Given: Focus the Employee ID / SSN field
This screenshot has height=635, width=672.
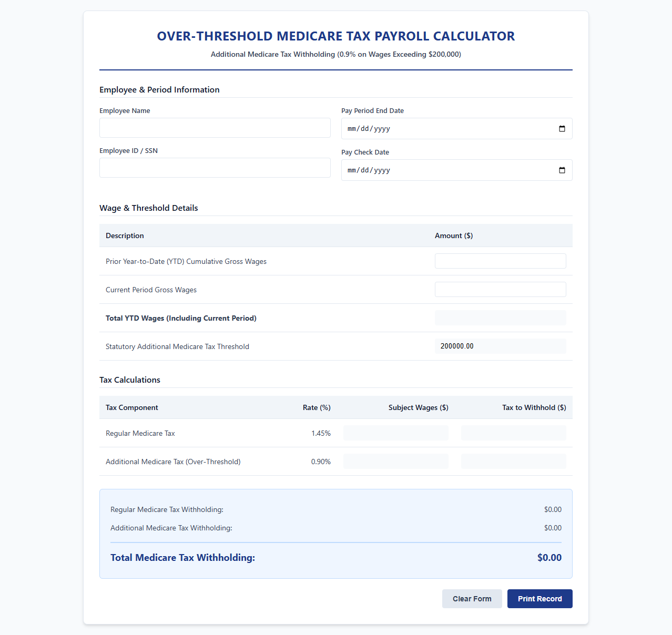Looking at the screenshot, I should [x=215, y=168].
